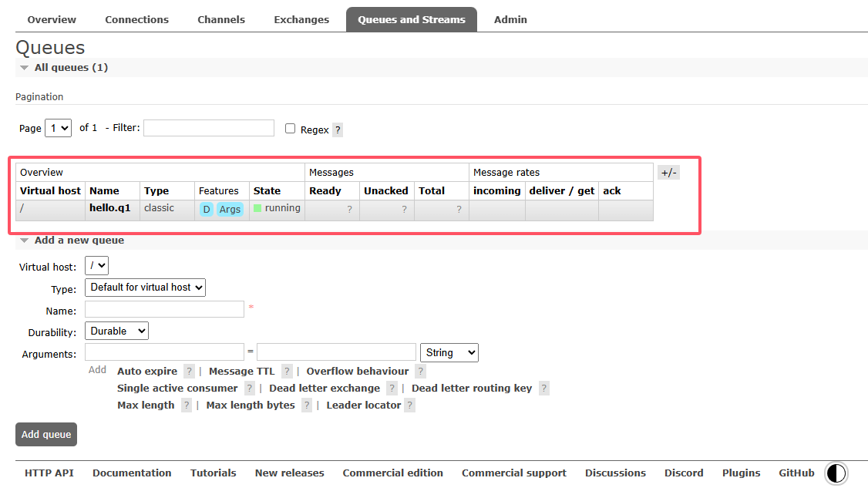The image size is (868, 498).
Task: Open the Regex help question mark
Action: tap(338, 130)
